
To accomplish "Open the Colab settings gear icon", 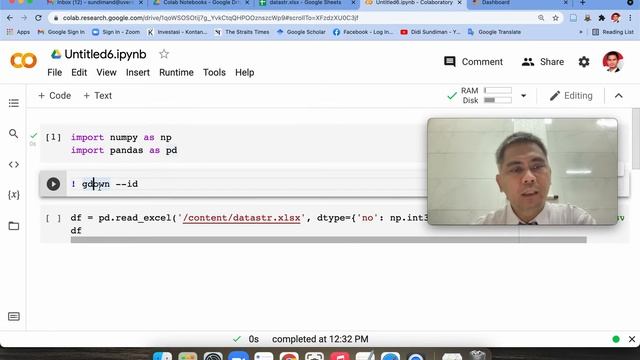I will (x=584, y=62).
